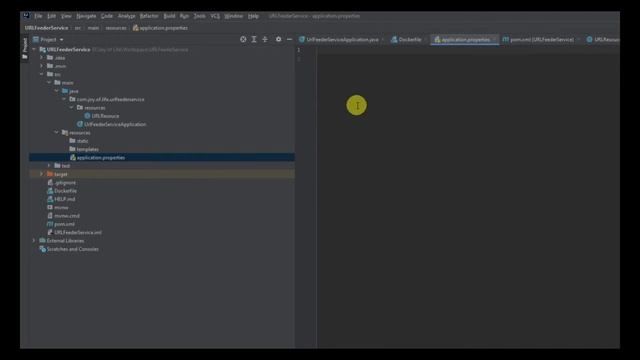The image size is (640, 360).
Task: Open the View menu
Action: pyautogui.click(x=66, y=16)
